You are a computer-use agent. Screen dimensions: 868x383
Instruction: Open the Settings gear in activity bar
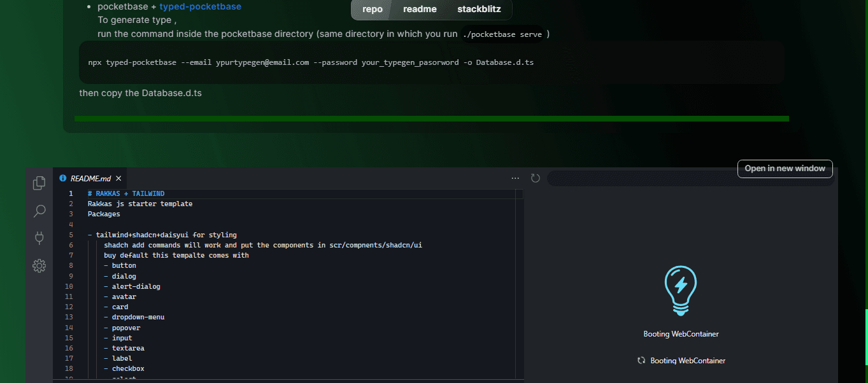(x=39, y=266)
